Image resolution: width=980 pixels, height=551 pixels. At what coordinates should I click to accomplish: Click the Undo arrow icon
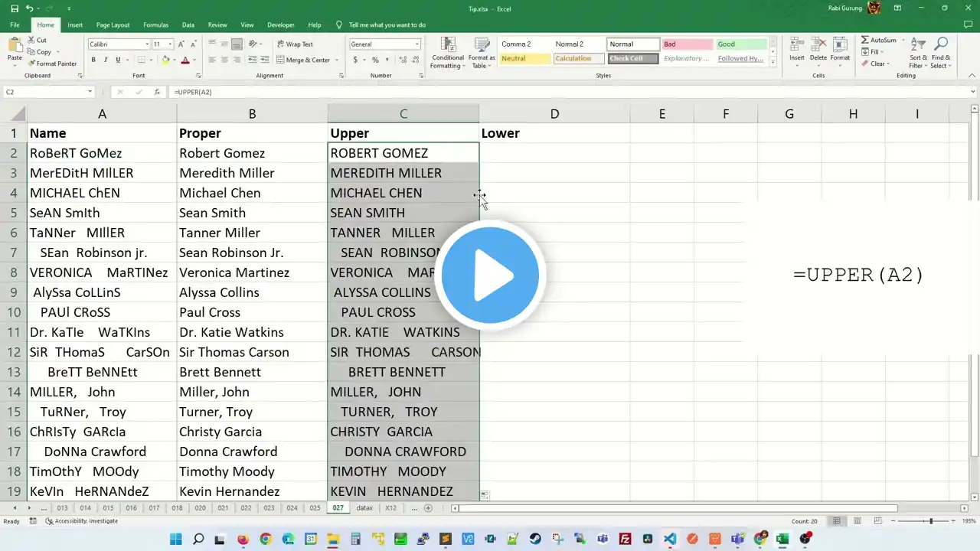click(30, 8)
